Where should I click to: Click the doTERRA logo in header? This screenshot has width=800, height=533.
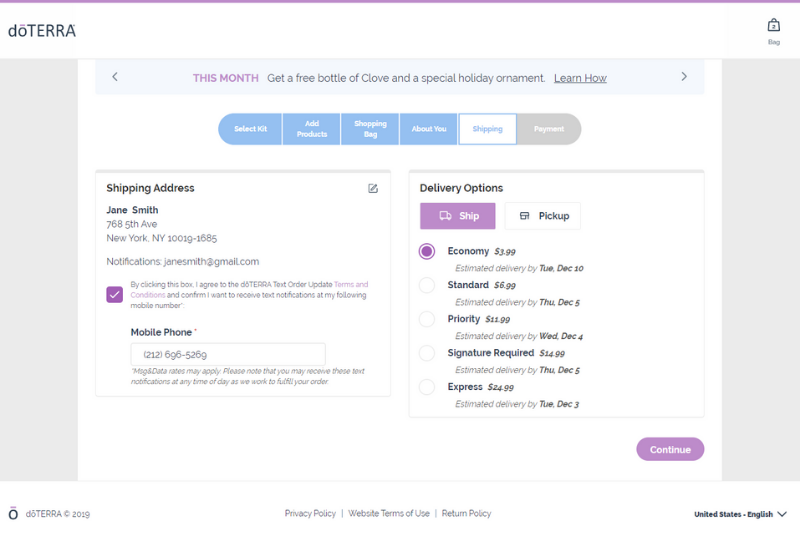pos(42,31)
